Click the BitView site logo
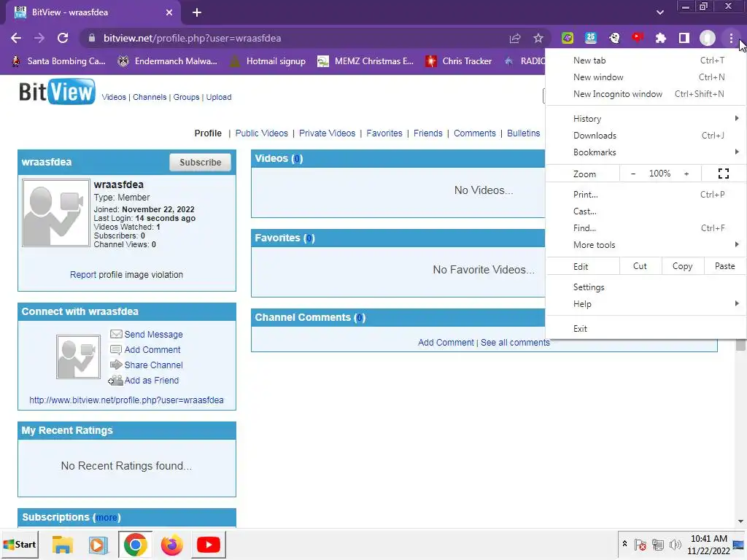Image resolution: width=747 pixels, height=560 pixels. (57, 92)
